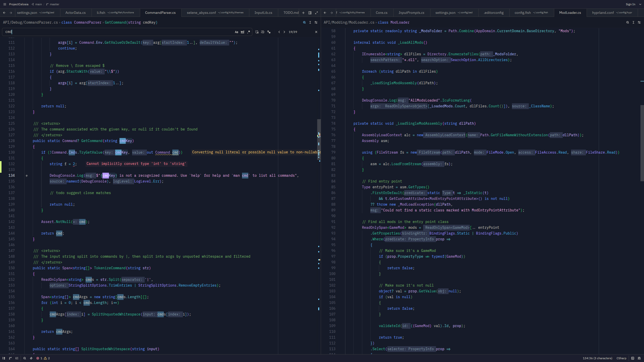The height and width of the screenshot is (362, 644).
Task: Open the Core.cs tab in right pane
Action: point(382,13)
